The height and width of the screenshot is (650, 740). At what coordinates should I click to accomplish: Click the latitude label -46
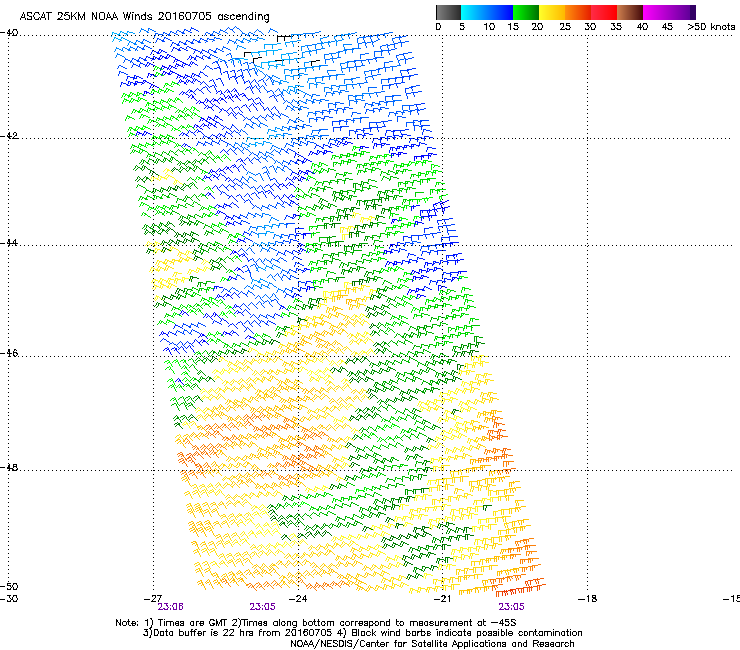pyautogui.click(x=9, y=353)
